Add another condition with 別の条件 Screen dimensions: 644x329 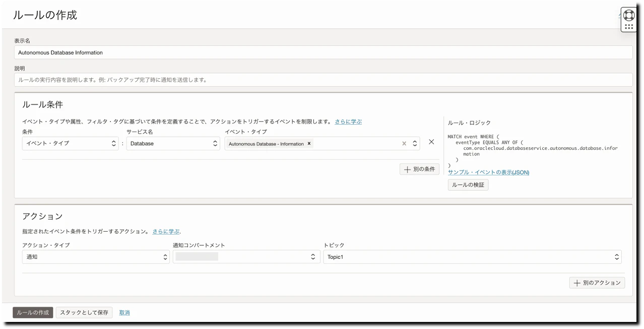(420, 170)
